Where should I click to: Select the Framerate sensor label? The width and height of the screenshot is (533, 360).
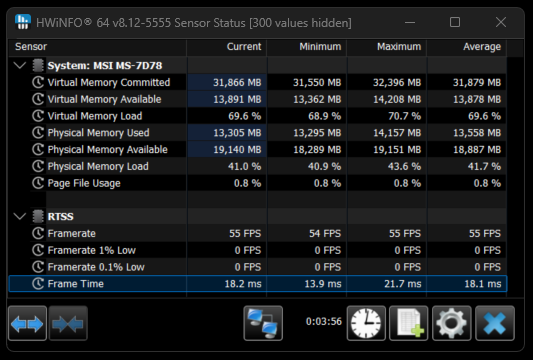point(71,234)
